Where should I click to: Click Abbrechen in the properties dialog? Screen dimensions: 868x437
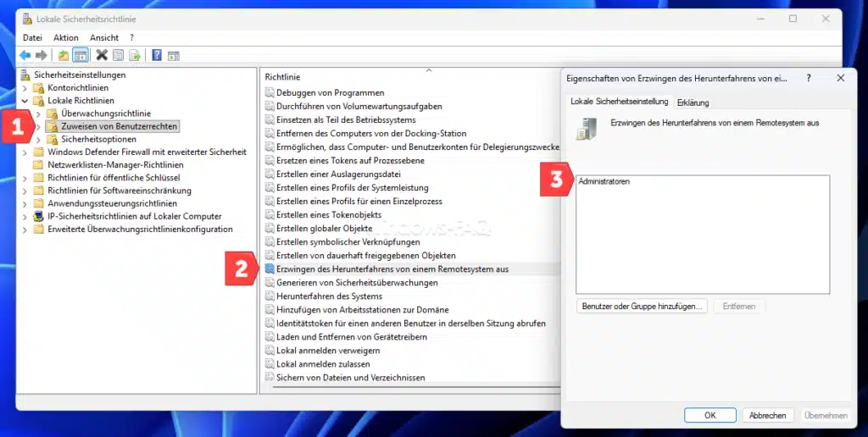tap(768, 415)
